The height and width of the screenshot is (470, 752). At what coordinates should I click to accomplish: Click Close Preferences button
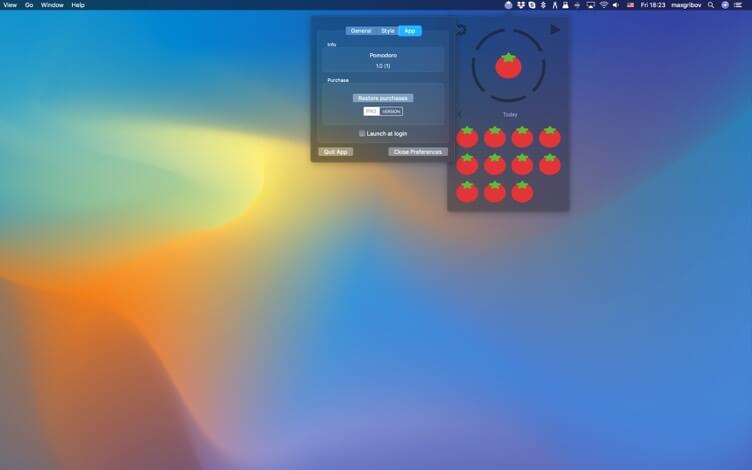pyautogui.click(x=418, y=152)
